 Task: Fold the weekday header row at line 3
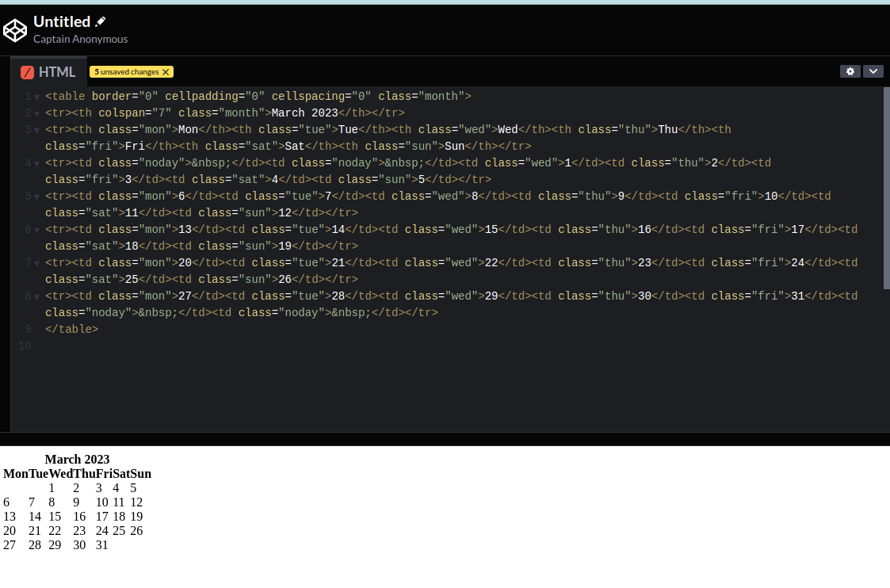coord(37,131)
